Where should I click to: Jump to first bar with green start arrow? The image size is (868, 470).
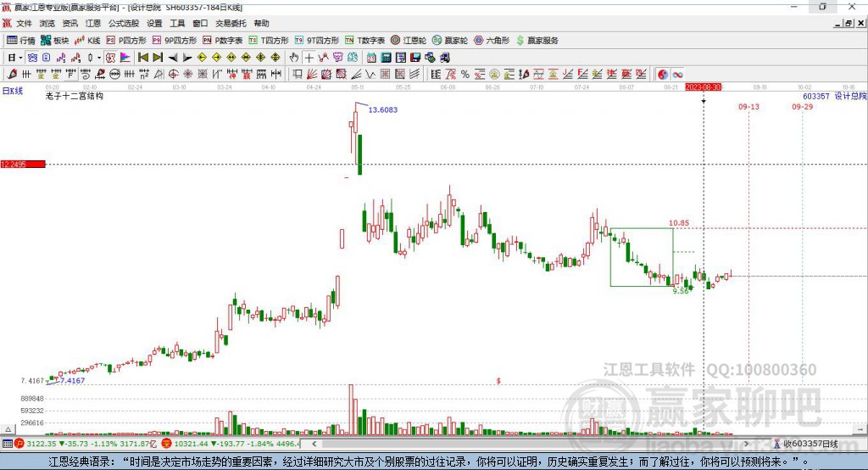[x=142, y=58]
